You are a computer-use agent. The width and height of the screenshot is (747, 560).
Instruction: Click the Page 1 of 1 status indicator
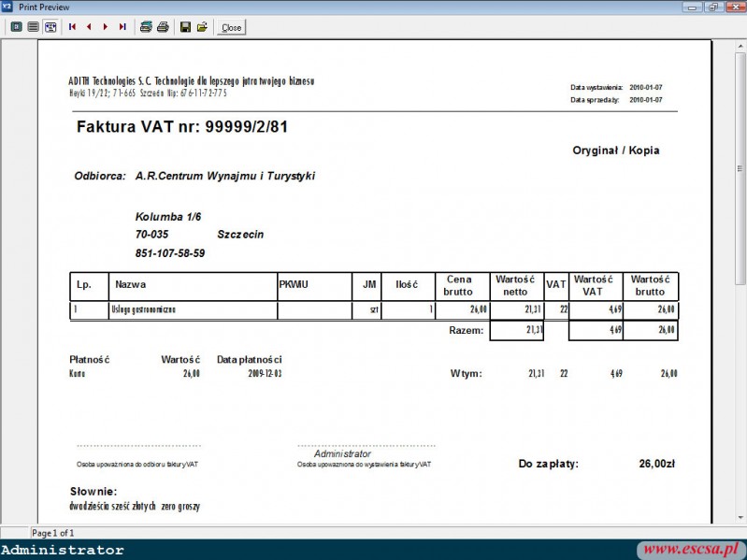point(53,533)
